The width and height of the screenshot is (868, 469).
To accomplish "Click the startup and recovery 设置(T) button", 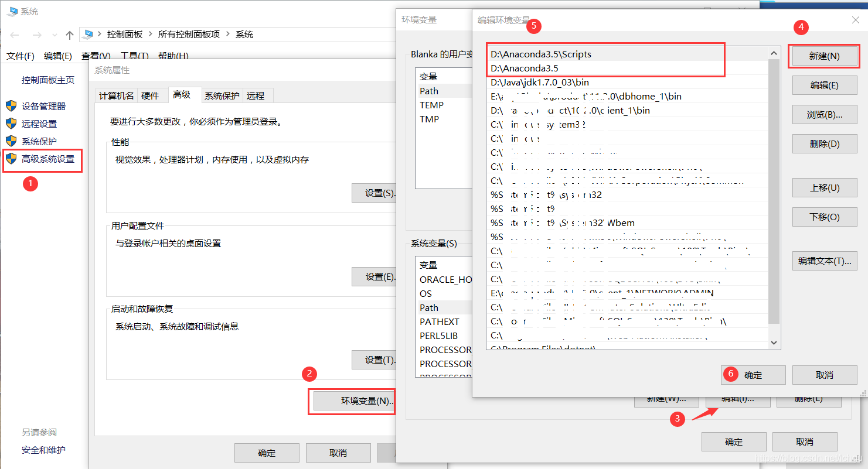I will pos(375,360).
